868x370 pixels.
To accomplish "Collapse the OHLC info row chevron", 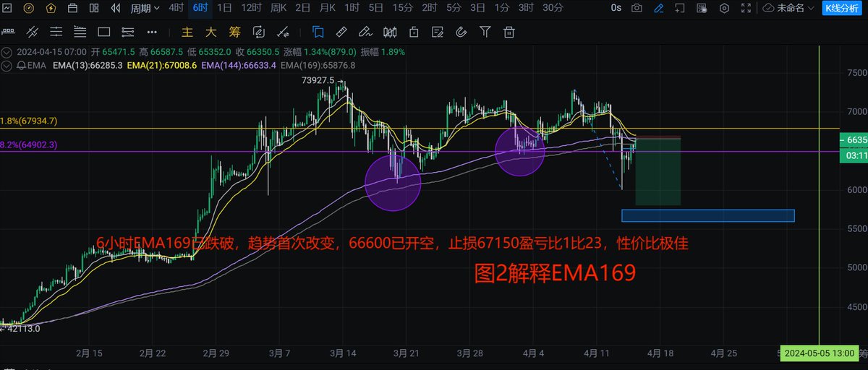I will (x=7, y=52).
